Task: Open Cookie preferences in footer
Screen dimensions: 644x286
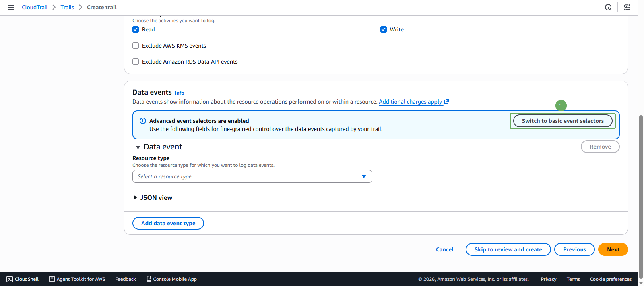Action: [611, 279]
